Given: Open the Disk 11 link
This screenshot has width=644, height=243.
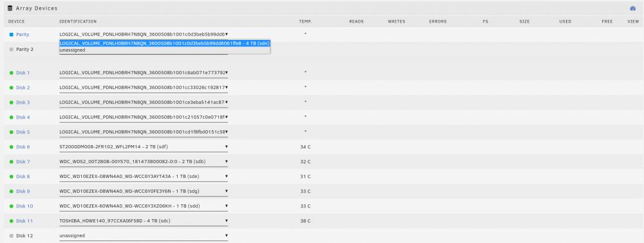Looking at the screenshot, I should click(x=24, y=221).
